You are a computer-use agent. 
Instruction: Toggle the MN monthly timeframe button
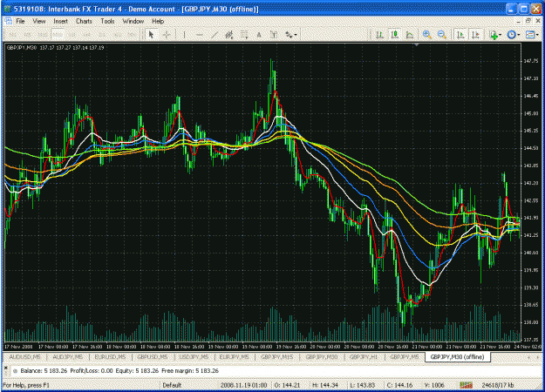point(132,34)
